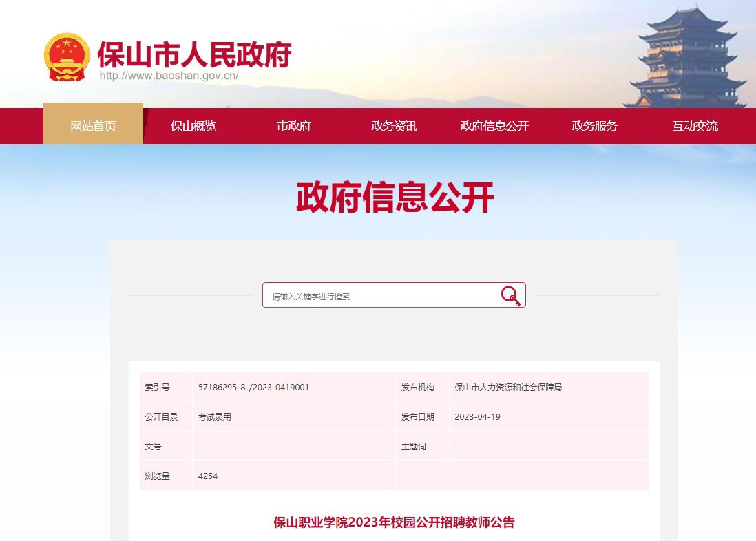Click the 政府信息公开 page heading
Image resolution: width=756 pixels, height=541 pixels.
point(395,198)
